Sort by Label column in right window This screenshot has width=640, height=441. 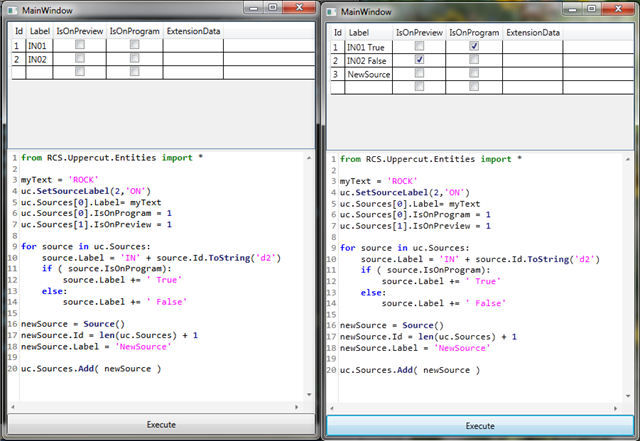[369, 33]
